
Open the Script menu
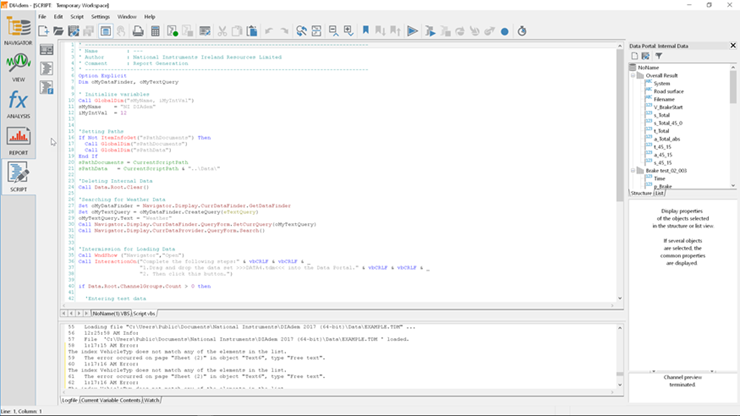77,17
